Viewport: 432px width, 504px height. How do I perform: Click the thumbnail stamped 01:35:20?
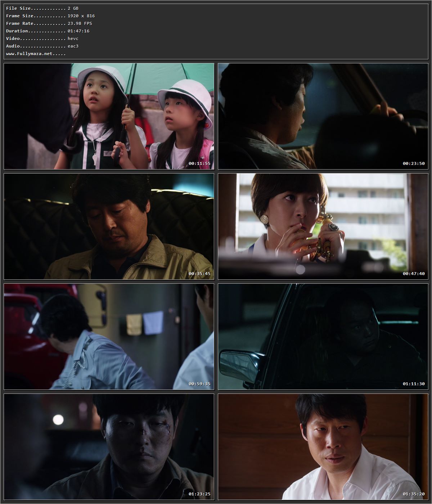tap(323, 447)
